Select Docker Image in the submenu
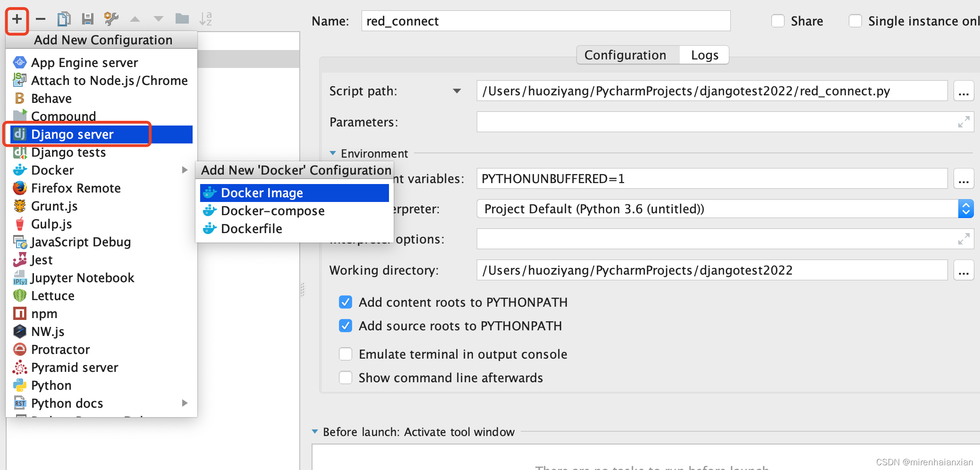The height and width of the screenshot is (470, 980). tap(295, 193)
